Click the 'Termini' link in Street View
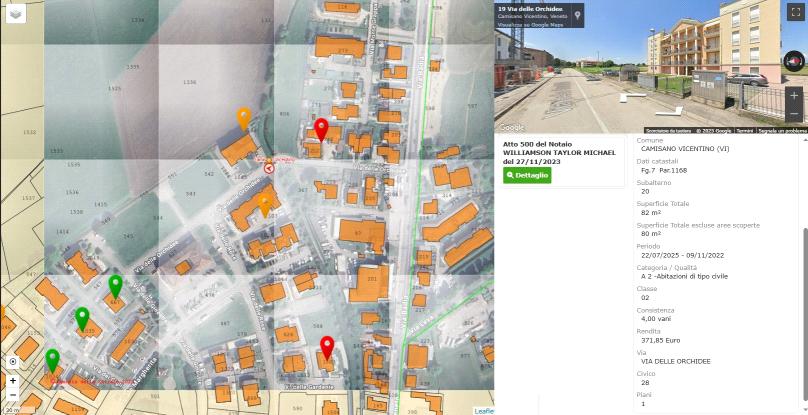This screenshot has height=415, width=808. pyautogui.click(x=745, y=130)
